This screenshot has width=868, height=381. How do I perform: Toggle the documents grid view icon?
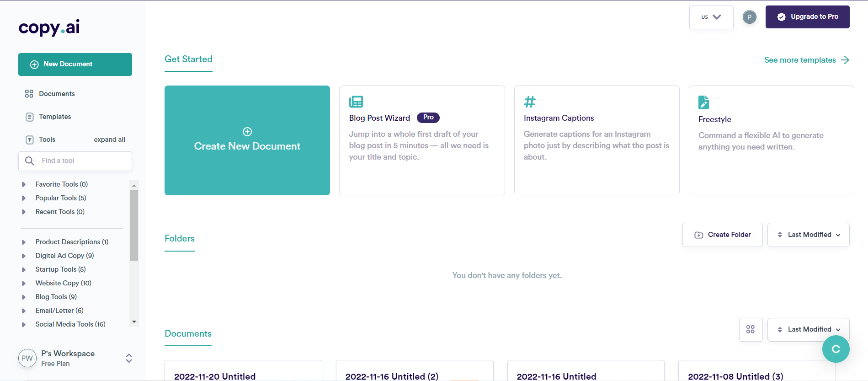pyautogui.click(x=751, y=329)
